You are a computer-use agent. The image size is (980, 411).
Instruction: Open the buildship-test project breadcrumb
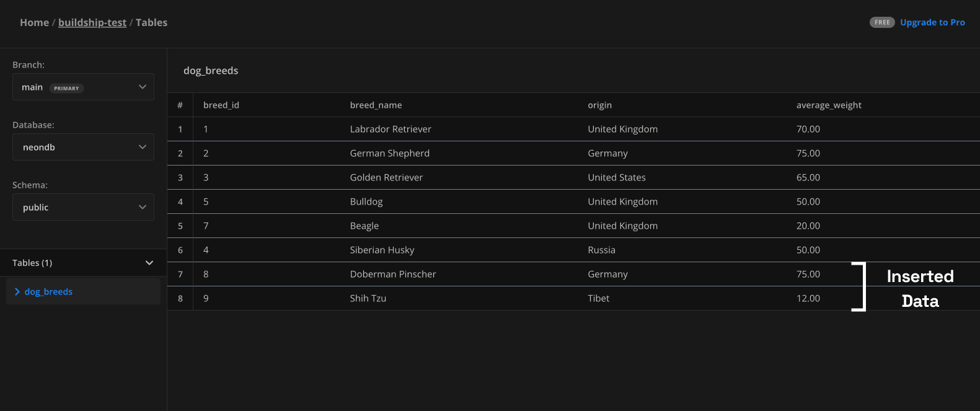92,23
